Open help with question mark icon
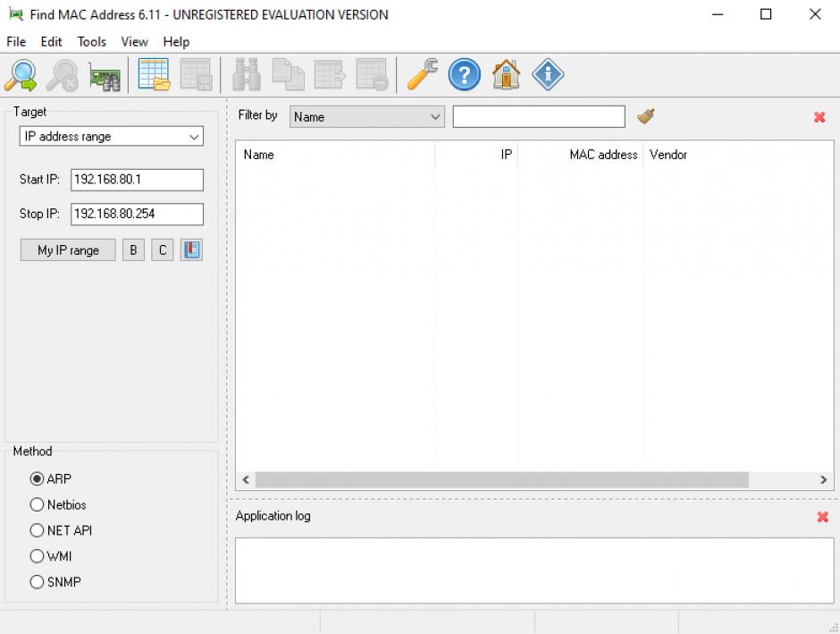 [x=465, y=74]
